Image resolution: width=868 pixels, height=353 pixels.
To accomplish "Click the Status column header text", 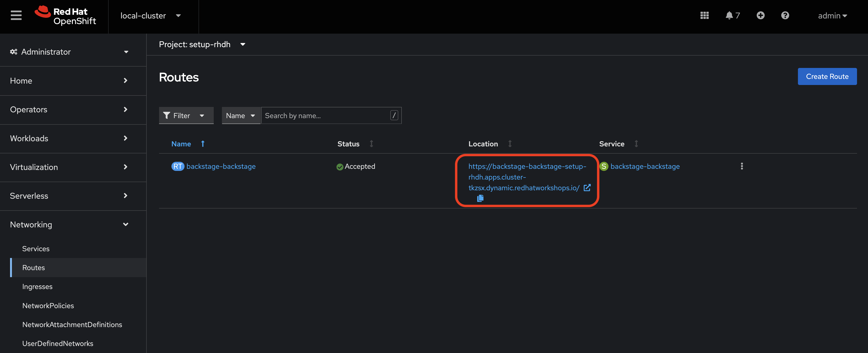I will 348,144.
